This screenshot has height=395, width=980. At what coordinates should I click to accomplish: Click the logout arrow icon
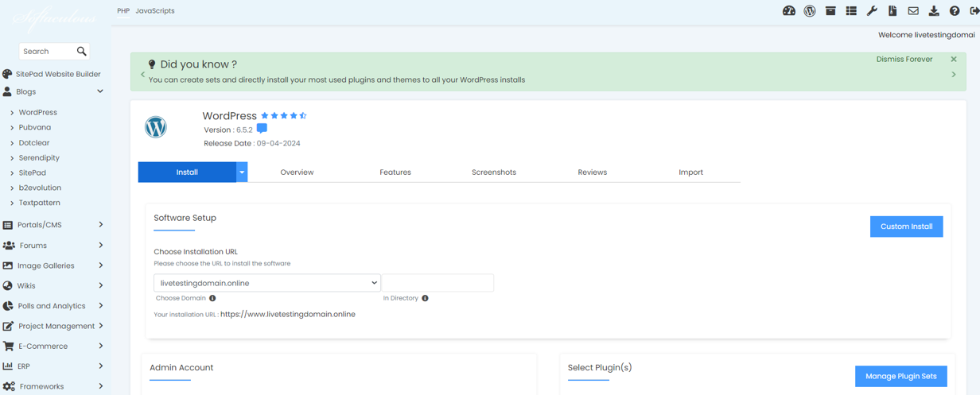click(x=974, y=11)
